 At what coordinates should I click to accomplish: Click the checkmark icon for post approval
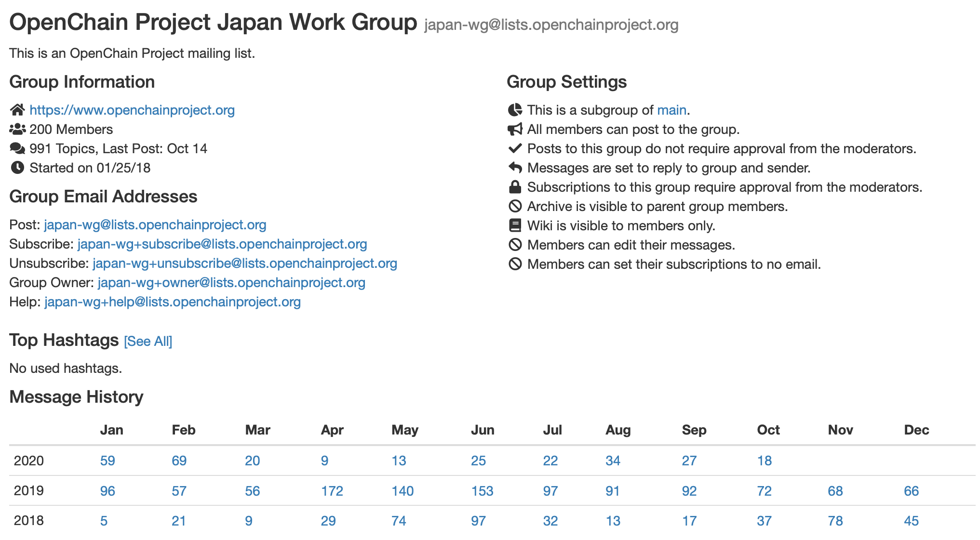(515, 148)
